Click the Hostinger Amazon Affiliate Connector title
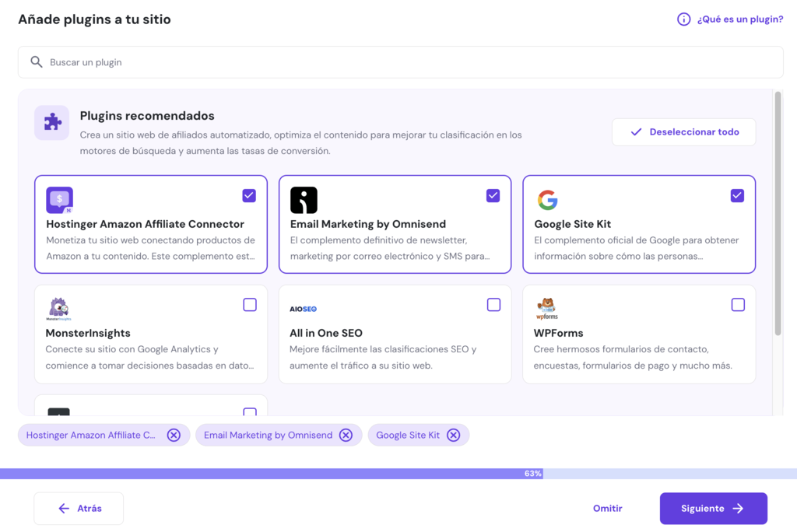Image resolution: width=797 pixels, height=532 pixels. pos(145,224)
